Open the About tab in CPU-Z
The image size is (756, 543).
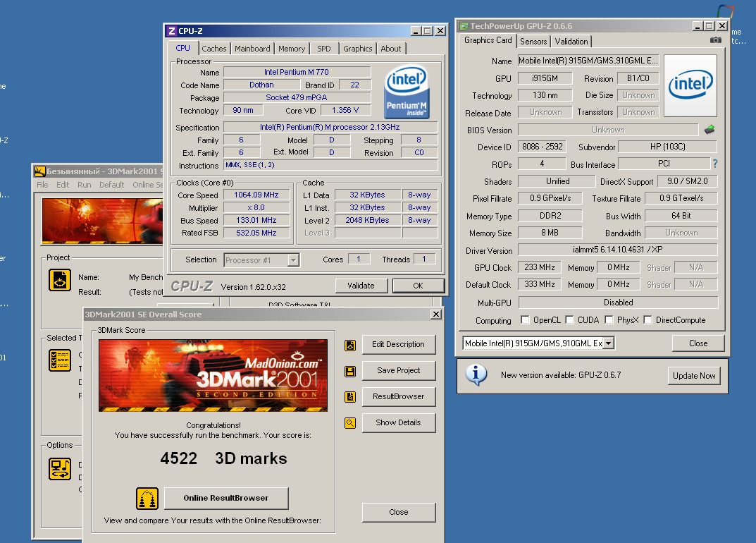[x=391, y=49]
